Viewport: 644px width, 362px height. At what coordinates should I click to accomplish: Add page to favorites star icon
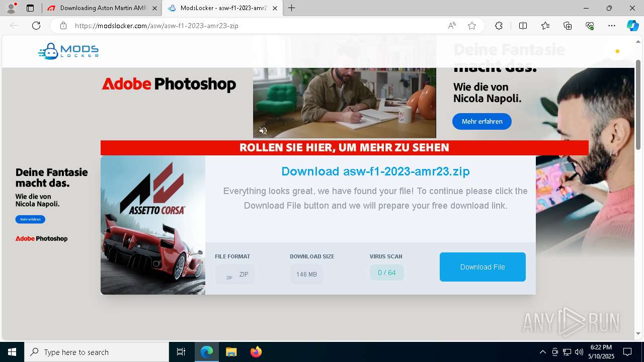472,26
